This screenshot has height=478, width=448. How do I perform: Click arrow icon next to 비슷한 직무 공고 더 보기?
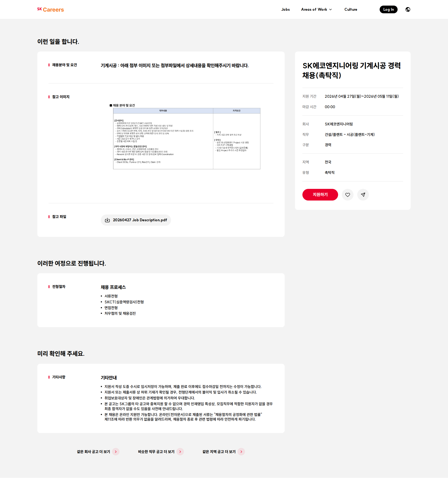[180, 452]
